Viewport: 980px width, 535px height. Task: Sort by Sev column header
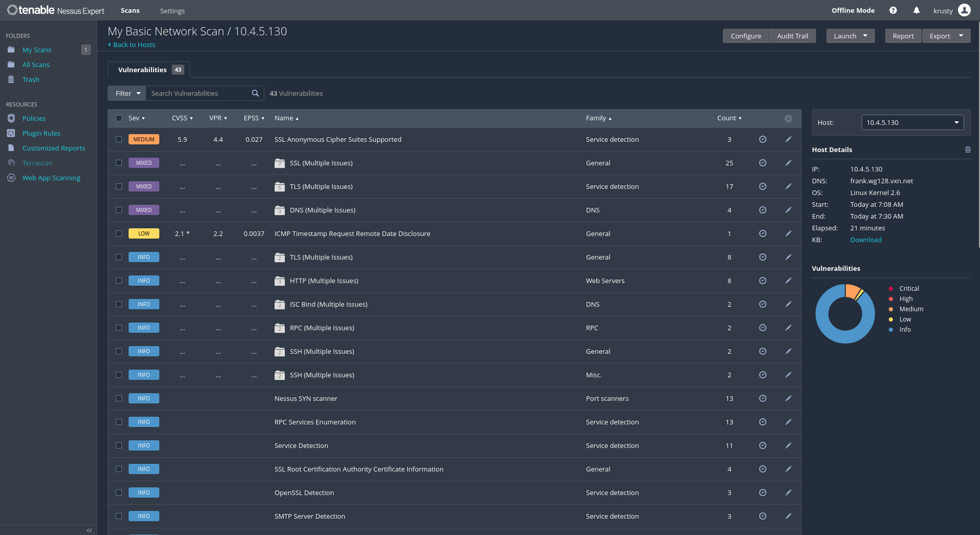136,118
